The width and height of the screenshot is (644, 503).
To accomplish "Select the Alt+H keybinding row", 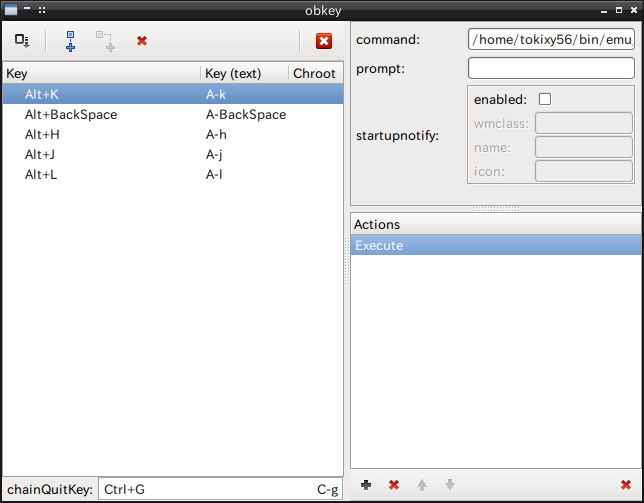I will pos(173,134).
